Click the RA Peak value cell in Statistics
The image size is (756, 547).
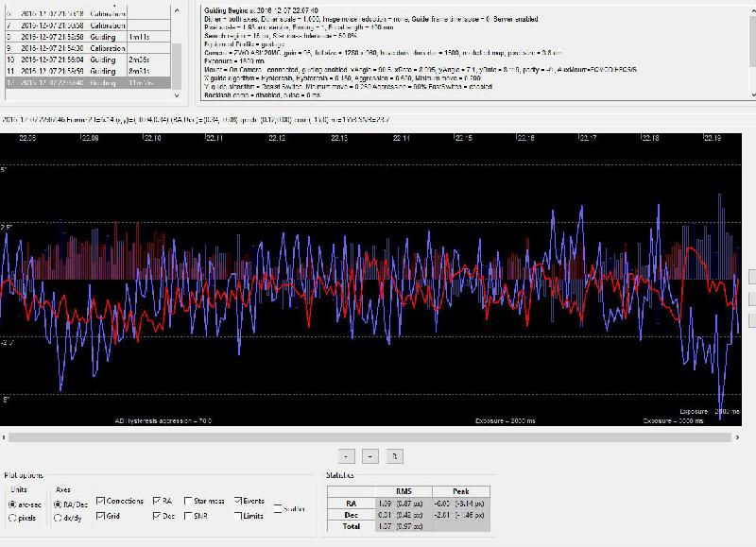(x=461, y=504)
